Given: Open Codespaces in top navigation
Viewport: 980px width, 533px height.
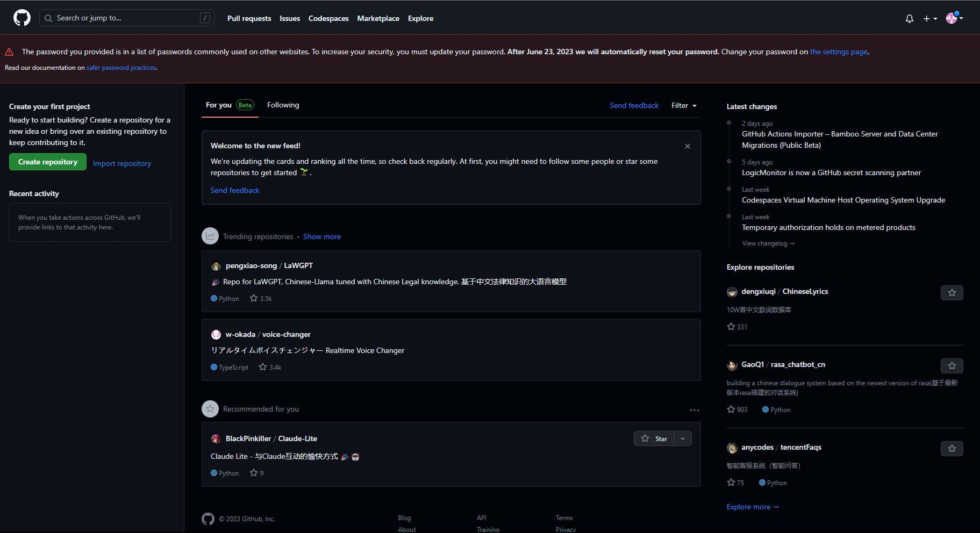Looking at the screenshot, I should [328, 18].
